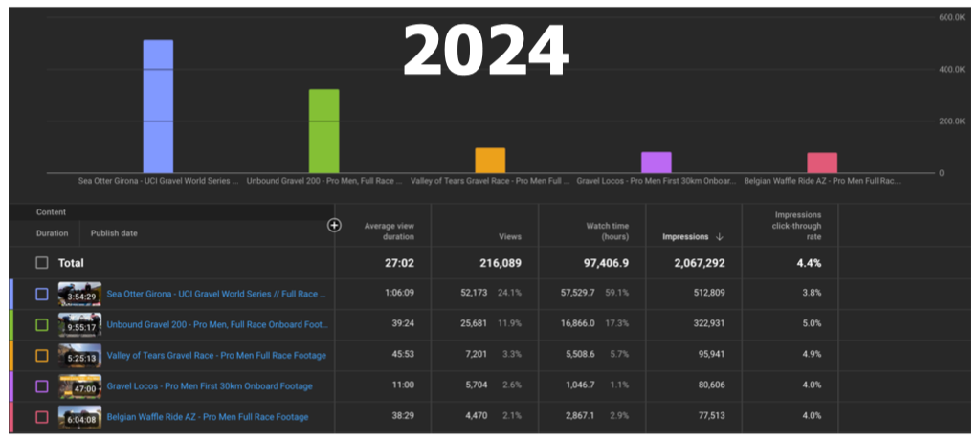
Task: Check the Sea Otter Girona video checkbox
Action: (41, 294)
